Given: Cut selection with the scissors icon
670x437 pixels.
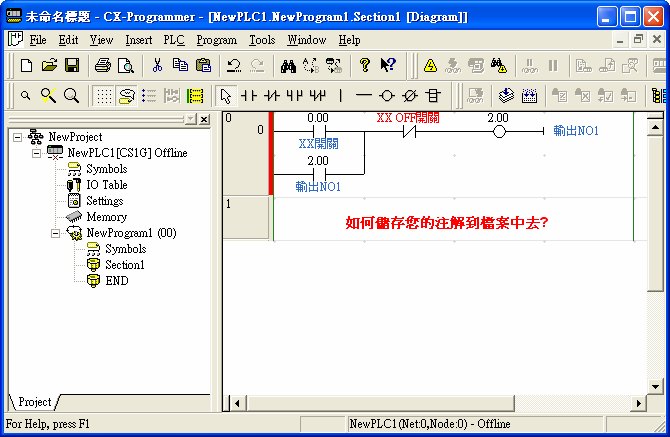Looking at the screenshot, I should coord(157,65).
